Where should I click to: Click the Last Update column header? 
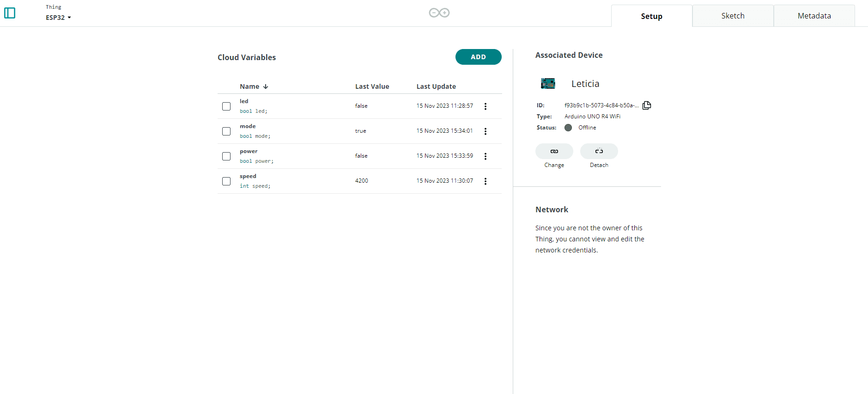tap(436, 86)
